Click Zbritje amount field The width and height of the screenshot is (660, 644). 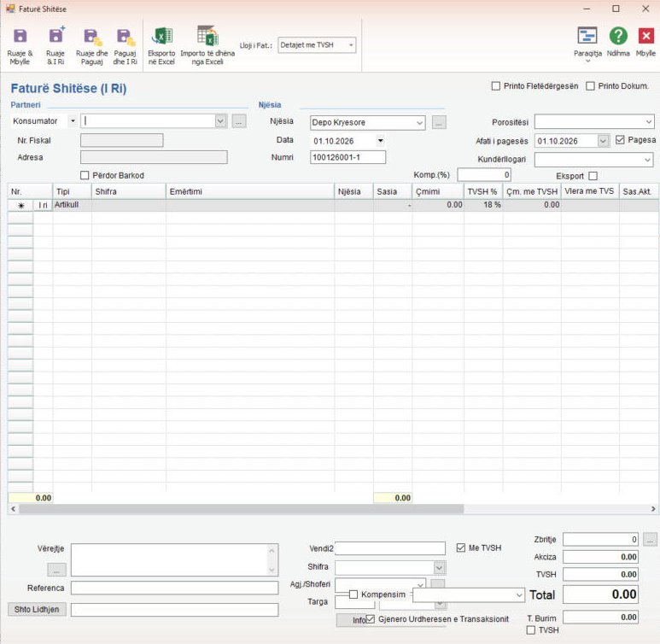click(x=600, y=539)
